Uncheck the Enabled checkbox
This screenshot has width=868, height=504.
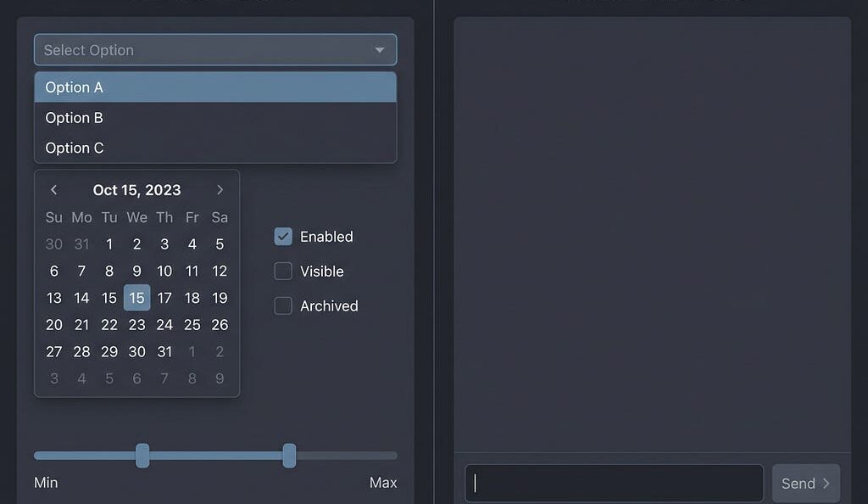[x=283, y=237]
